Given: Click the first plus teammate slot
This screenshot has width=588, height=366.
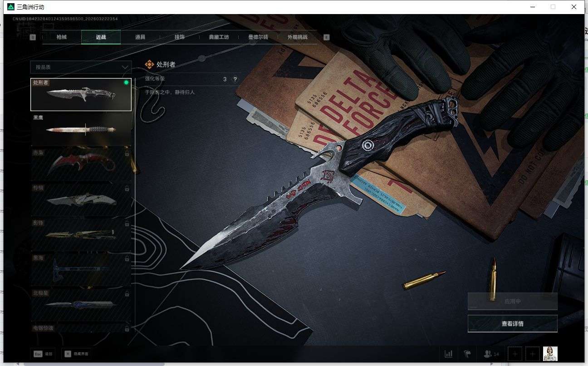Looking at the screenshot, I should (515, 354).
